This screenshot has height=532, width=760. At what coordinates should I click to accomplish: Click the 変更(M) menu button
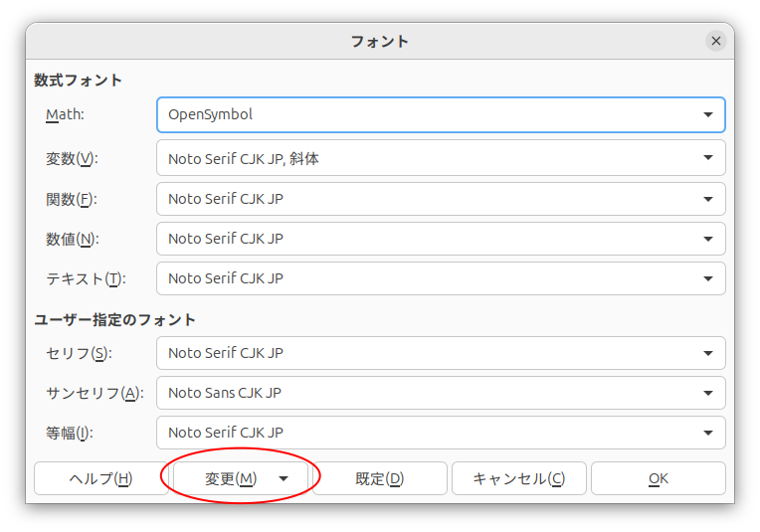[x=241, y=478]
